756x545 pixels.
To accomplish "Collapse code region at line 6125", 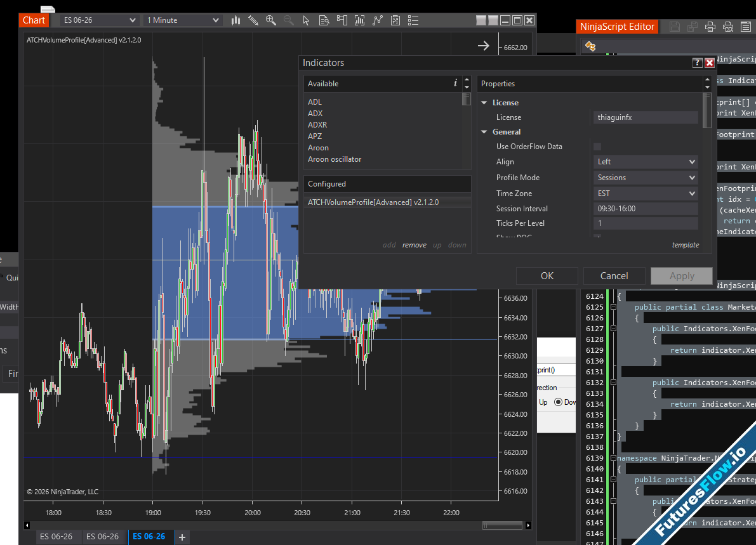I will (613, 307).
